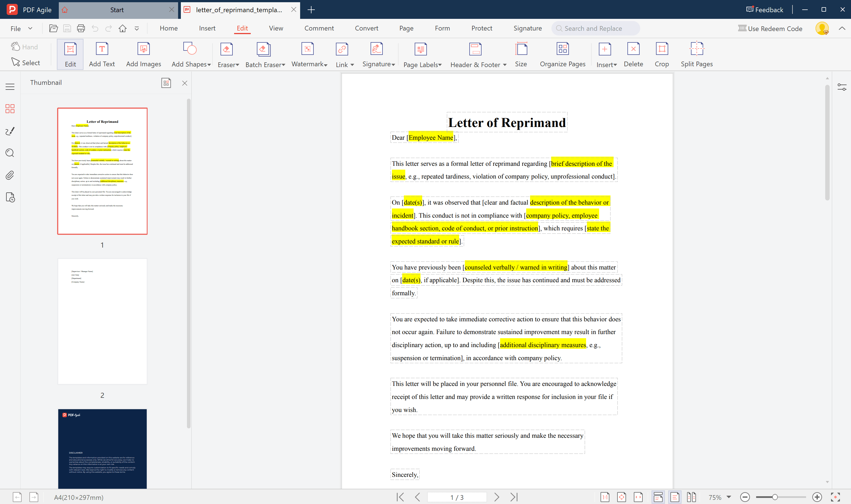Select the Add Text tool
Screen dimensions: 851x504
coord(102,54)
